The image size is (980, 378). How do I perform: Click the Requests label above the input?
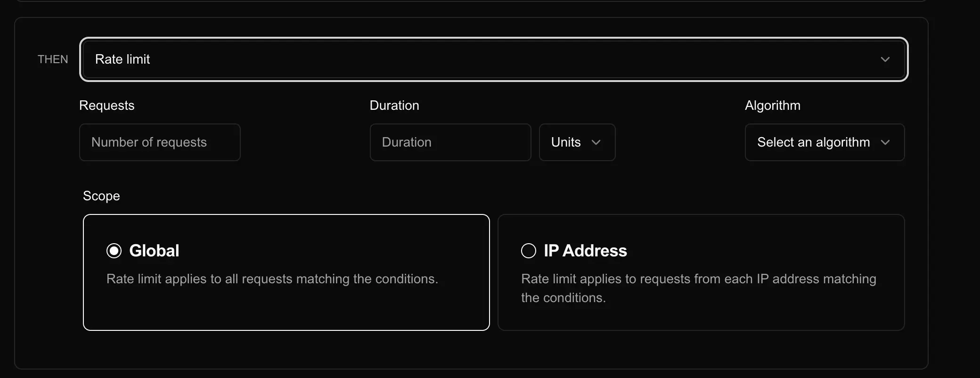pos(106,105)
